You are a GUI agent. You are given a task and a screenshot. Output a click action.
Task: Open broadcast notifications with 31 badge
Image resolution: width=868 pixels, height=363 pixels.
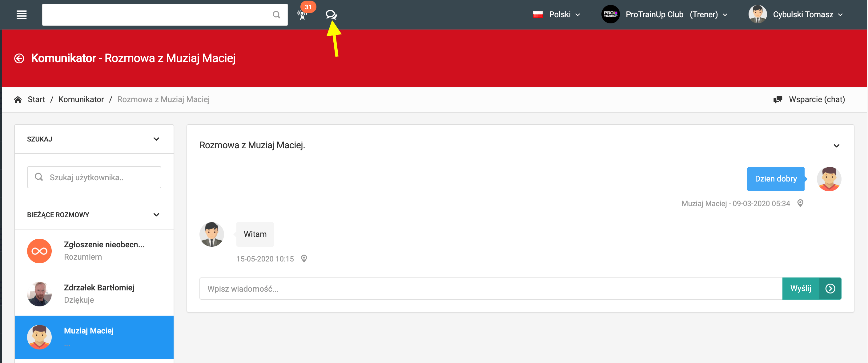coord(303,14)
